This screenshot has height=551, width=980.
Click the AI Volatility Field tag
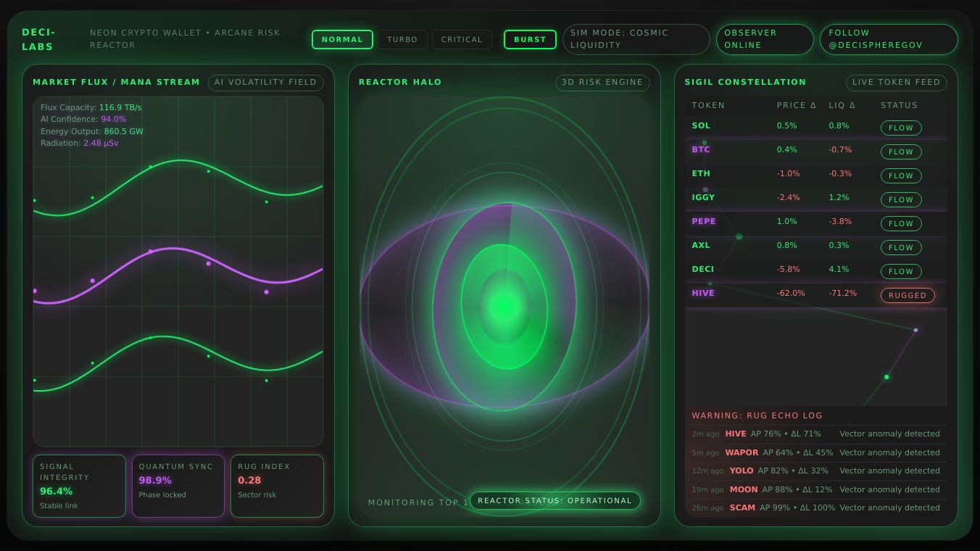click(x=265, y=83)
